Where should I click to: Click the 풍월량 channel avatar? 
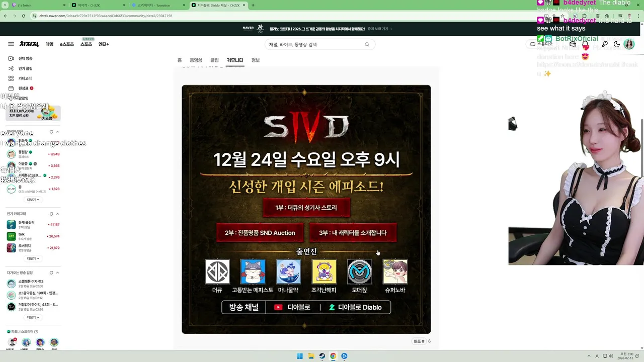click(x=11, y=154)
